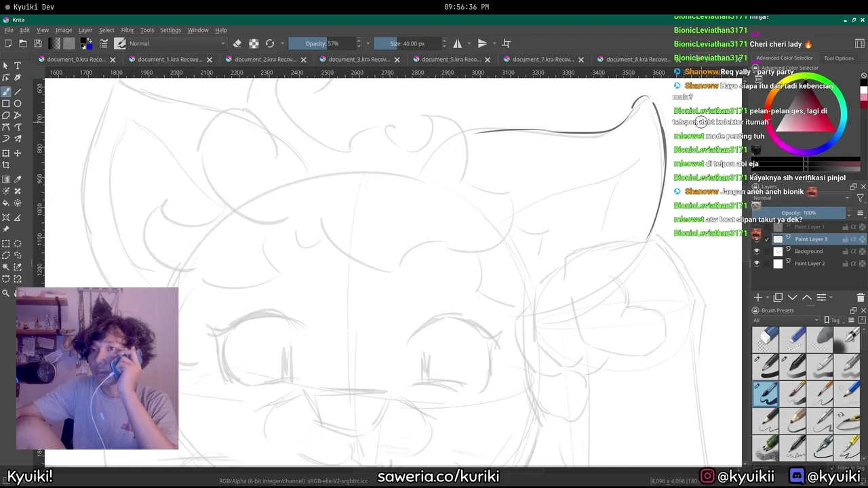Select the Rectangular Selection tool

click(6, 243)
